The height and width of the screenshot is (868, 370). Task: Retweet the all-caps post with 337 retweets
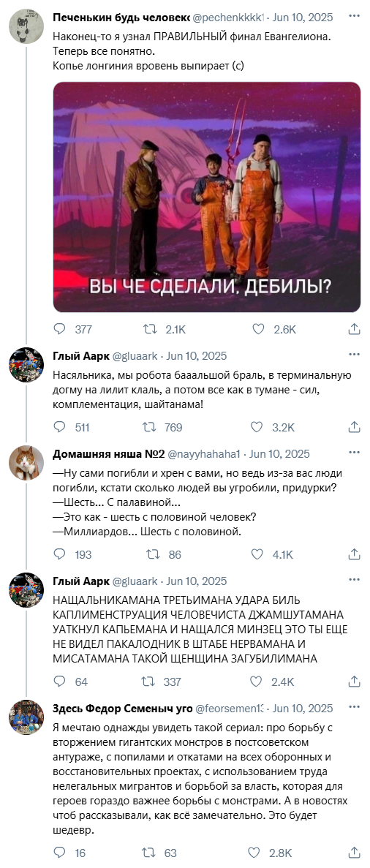(150, 682)
